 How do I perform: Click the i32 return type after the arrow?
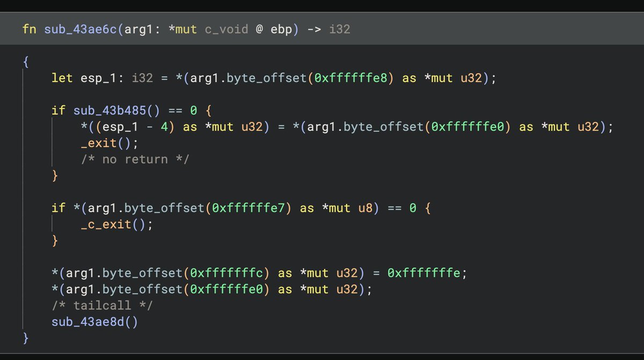click(x=340, y=29)
